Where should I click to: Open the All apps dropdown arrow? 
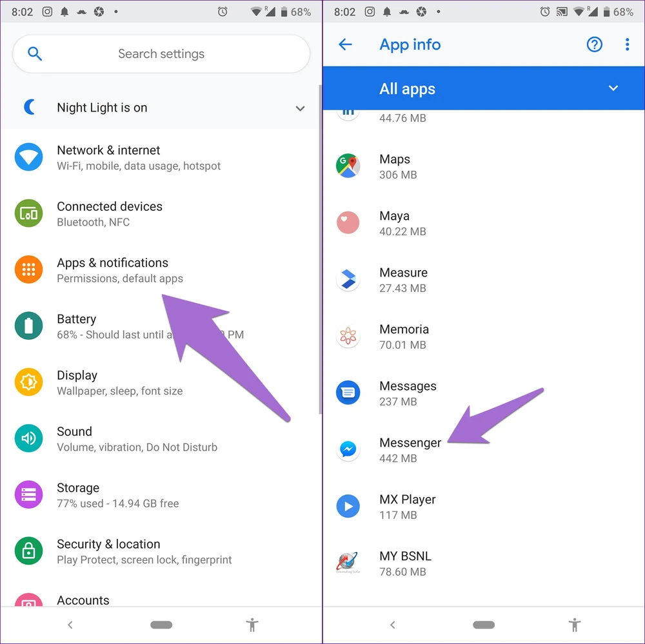613,88
